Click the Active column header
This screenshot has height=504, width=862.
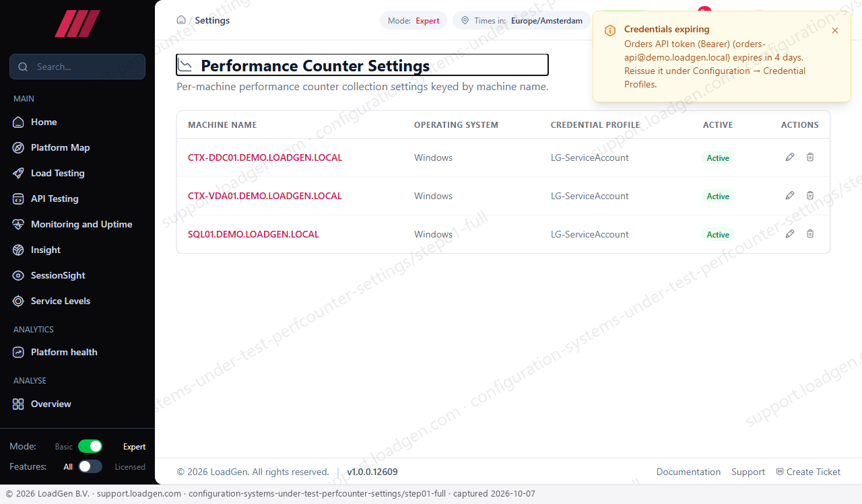718,124
